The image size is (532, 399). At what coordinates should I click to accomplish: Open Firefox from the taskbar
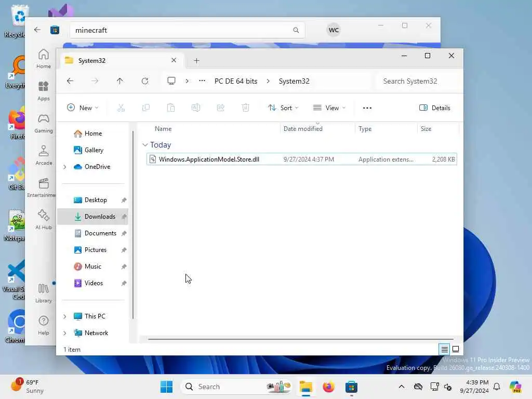328,387
